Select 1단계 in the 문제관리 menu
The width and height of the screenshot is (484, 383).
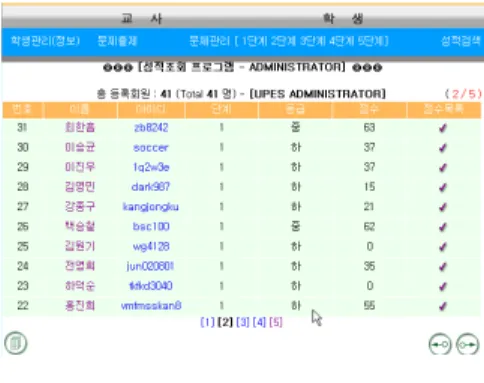255,41
